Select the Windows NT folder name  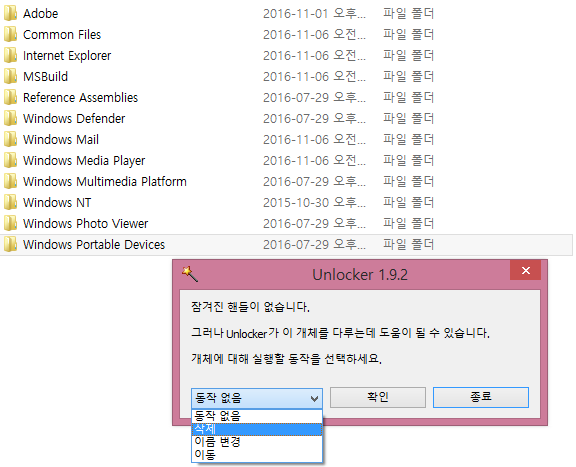[x=57, y=202]
